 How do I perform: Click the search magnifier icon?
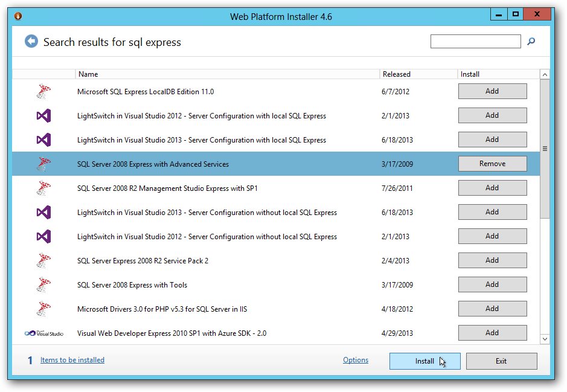click(x=531, y=41)
